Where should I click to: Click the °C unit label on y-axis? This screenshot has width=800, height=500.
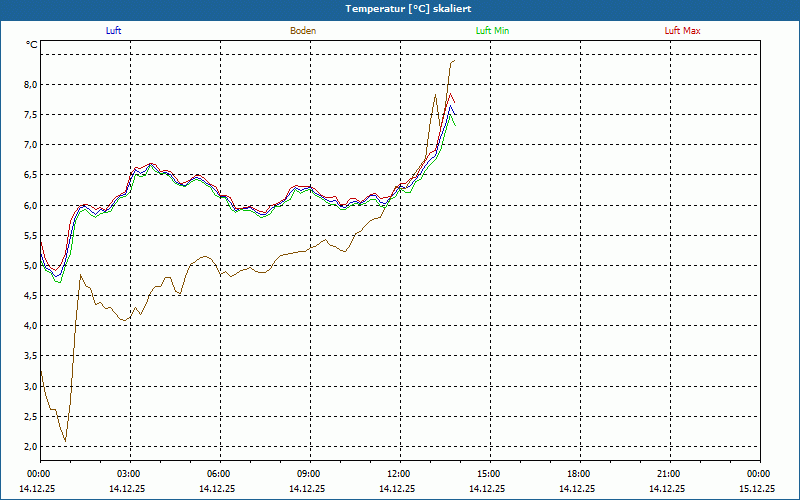coord(32,45)
